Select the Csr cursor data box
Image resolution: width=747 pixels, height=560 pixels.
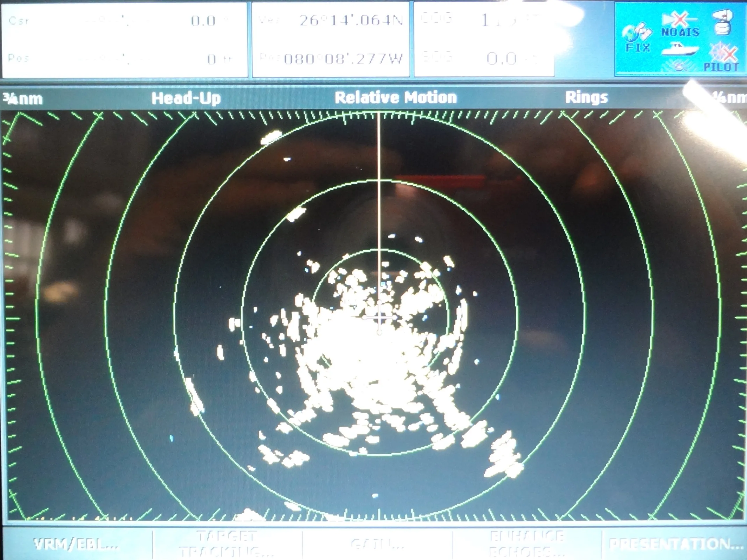125,39
